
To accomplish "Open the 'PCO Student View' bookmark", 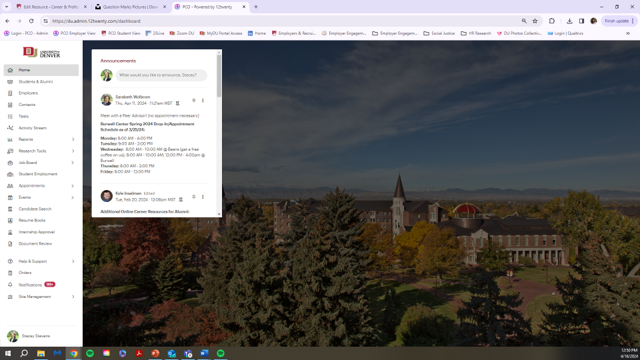I will pos(121,33).
